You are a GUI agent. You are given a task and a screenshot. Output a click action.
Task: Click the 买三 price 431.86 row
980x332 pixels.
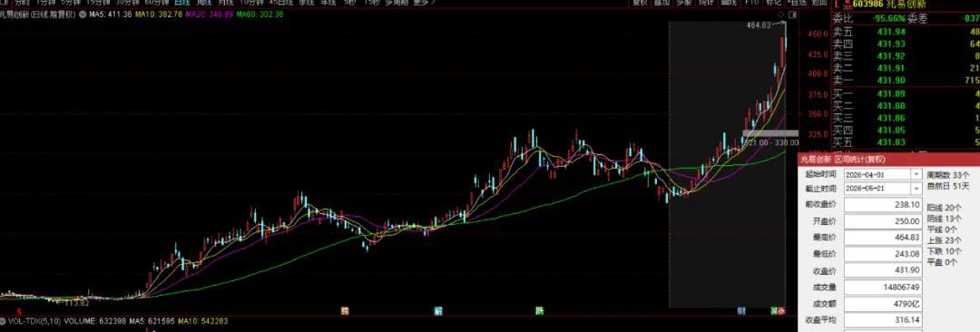(x=906, y=118)
